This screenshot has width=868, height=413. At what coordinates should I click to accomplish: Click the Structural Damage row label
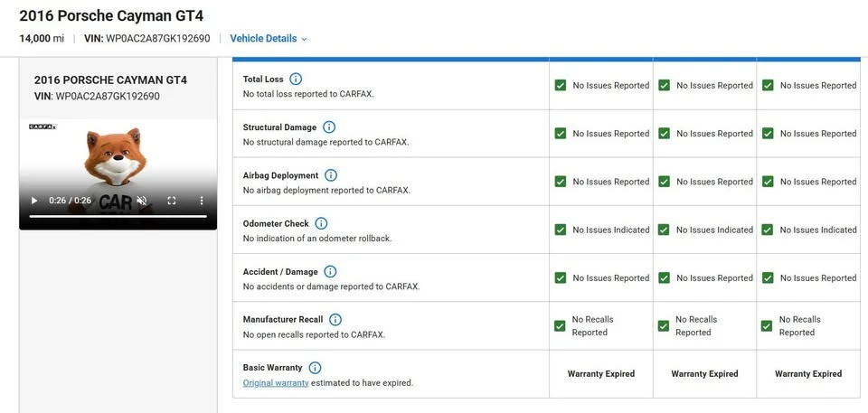279,127
